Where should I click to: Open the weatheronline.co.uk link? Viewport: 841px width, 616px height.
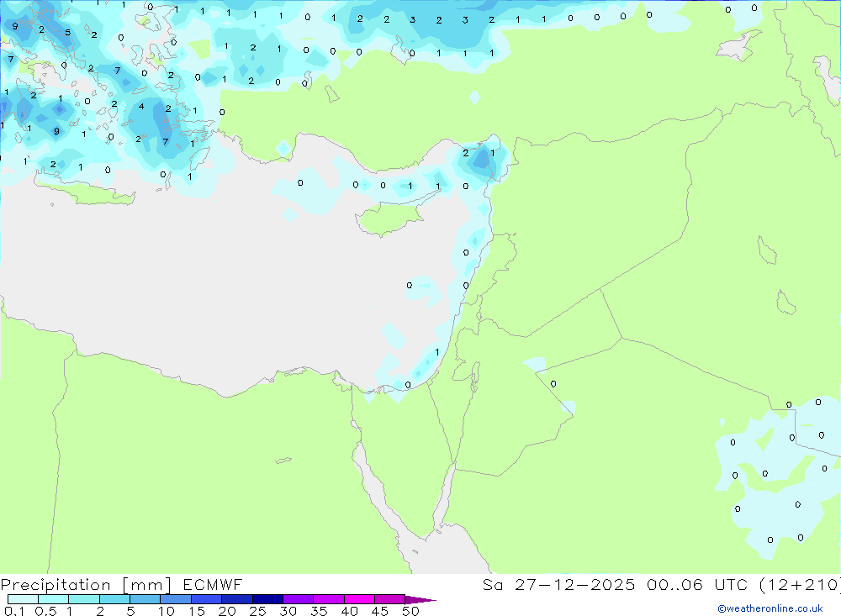point(770,608)
